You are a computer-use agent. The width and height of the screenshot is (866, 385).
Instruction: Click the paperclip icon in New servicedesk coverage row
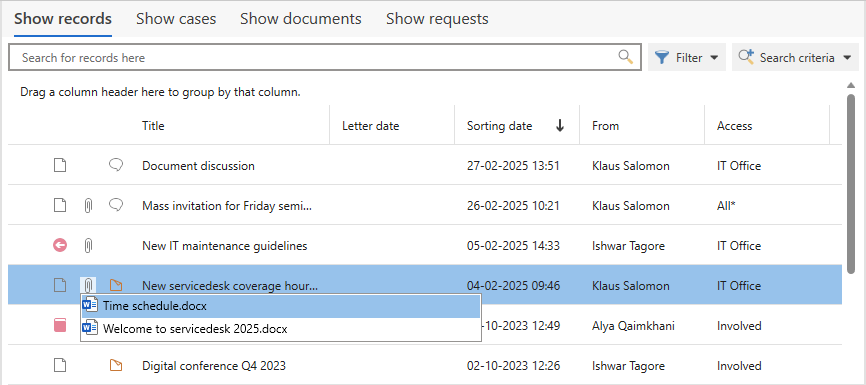pyautogui.click(x=88, y=286)
